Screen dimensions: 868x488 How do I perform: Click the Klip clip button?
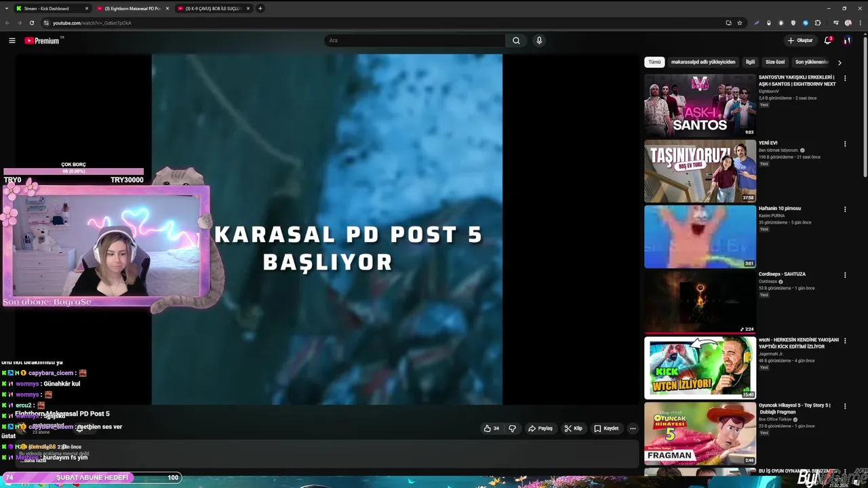tap(574, 428)
